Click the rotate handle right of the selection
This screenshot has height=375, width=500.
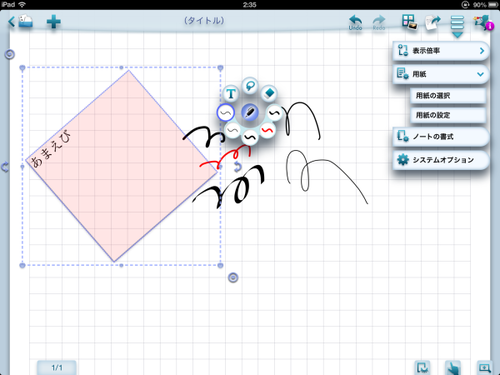[x=237, y=167]
